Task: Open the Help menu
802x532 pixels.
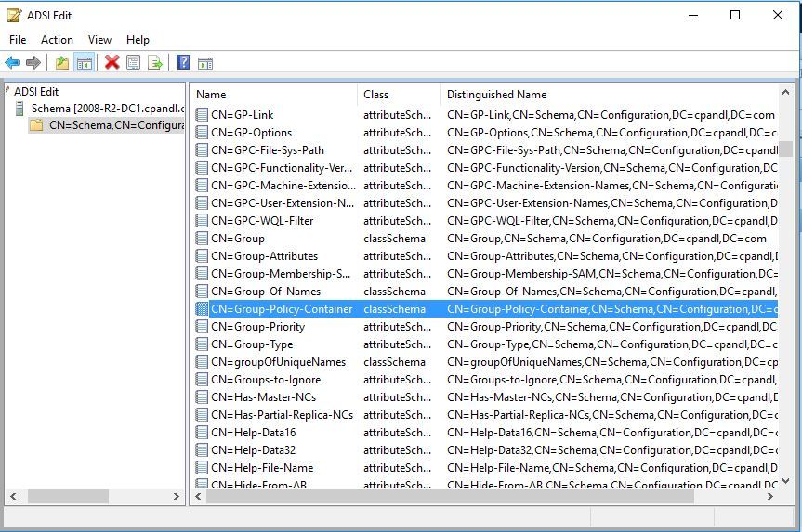Action: (x=138, y=40)
